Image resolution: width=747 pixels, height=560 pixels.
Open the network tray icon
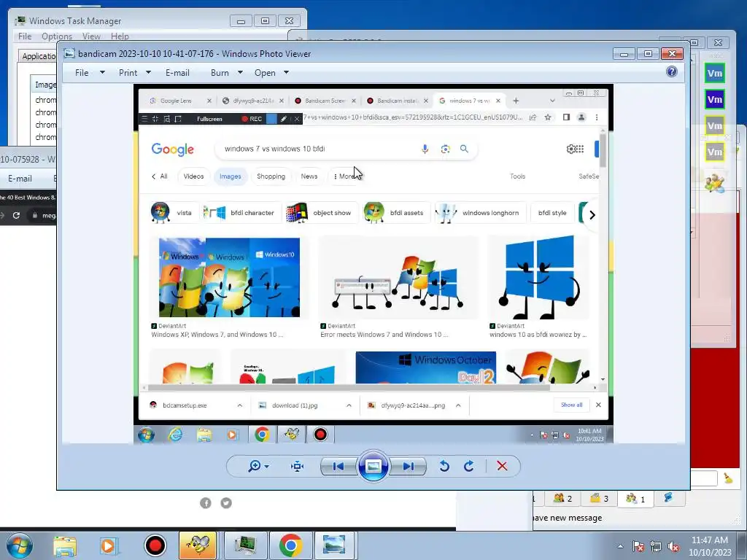point(656,546)
